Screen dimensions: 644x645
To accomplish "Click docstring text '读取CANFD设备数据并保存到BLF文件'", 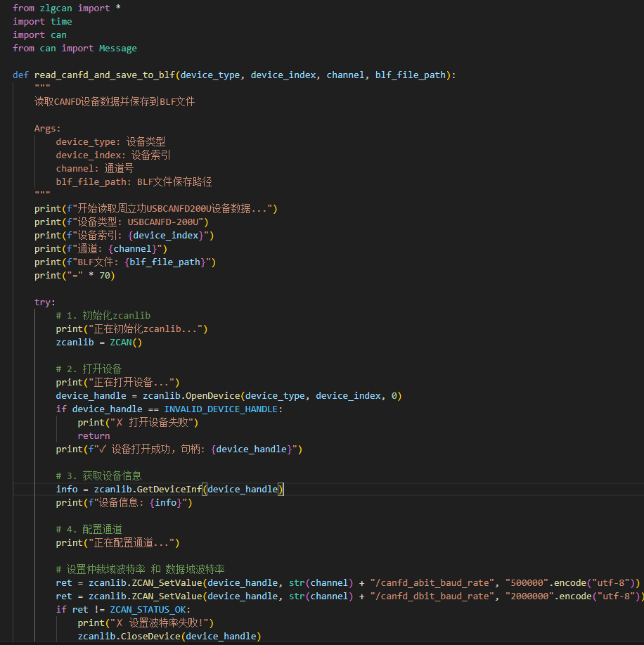I will [115, 101].
